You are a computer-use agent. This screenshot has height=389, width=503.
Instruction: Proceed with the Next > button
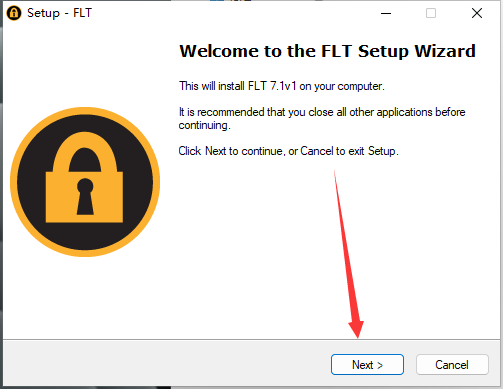367,365
